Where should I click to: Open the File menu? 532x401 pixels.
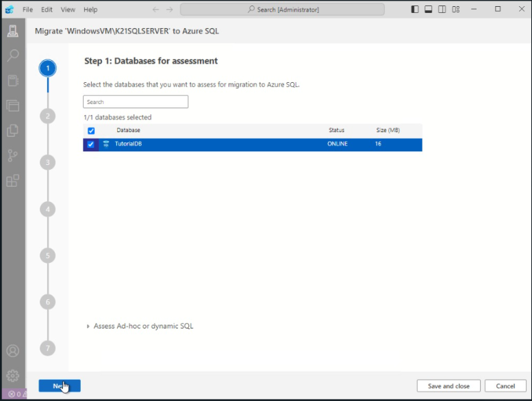(27, 10)
